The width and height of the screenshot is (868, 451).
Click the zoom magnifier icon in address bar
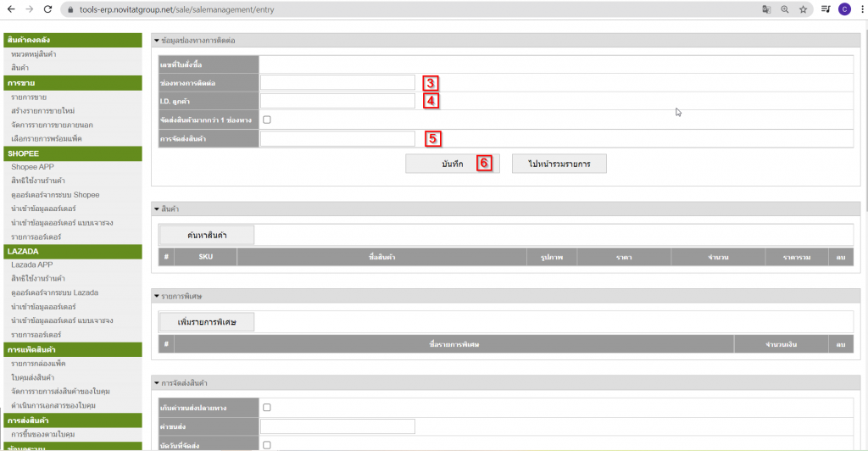[x=784, y=9]
